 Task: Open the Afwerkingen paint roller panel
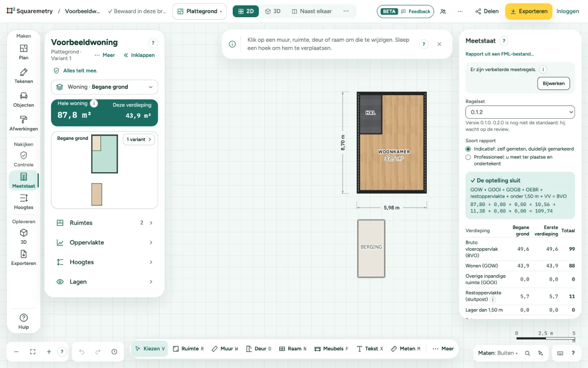coord(24,123)
